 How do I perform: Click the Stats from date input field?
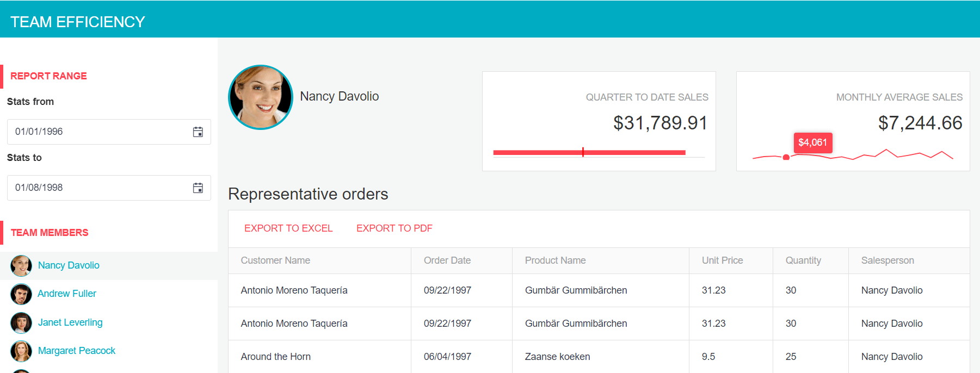point(109,132)
